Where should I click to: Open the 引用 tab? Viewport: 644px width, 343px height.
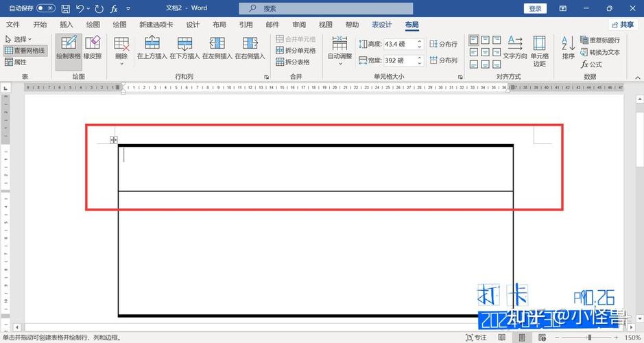(246, 25)
